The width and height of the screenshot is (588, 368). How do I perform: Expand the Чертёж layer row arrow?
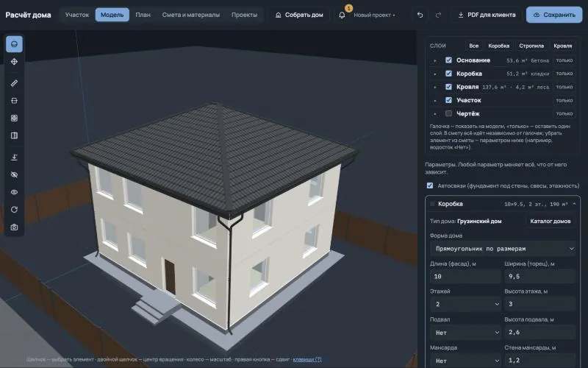pyautogui.click(x=435, y=114)
